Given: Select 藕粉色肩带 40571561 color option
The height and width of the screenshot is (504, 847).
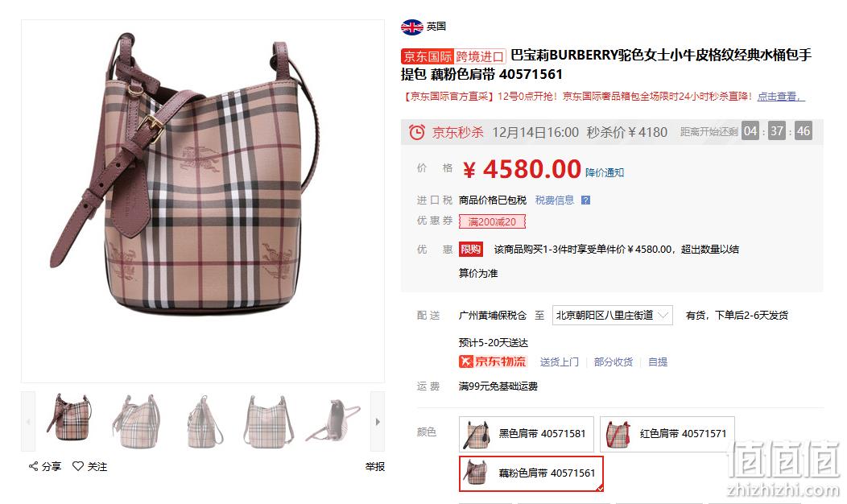Looking at the screenshot, I should [531, 473].
